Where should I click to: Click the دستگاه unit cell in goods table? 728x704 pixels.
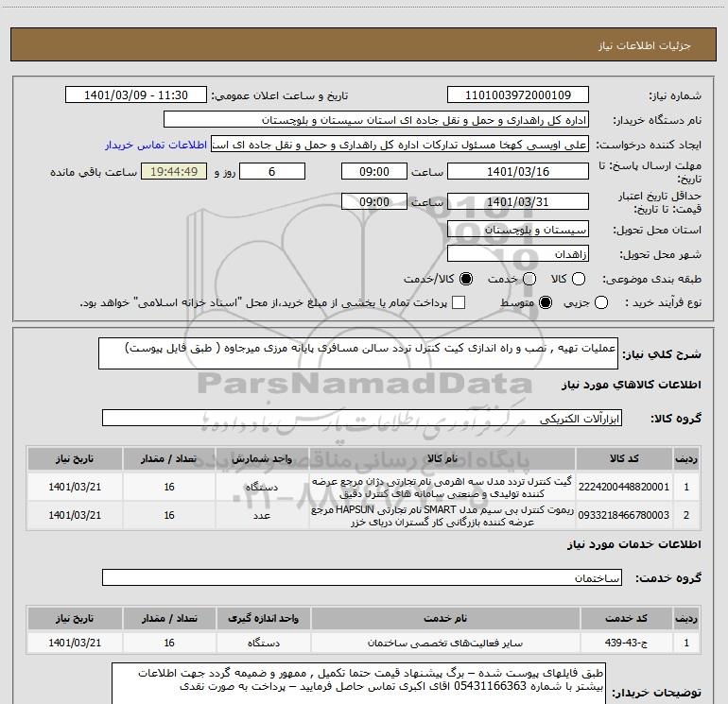pos(262,488)
